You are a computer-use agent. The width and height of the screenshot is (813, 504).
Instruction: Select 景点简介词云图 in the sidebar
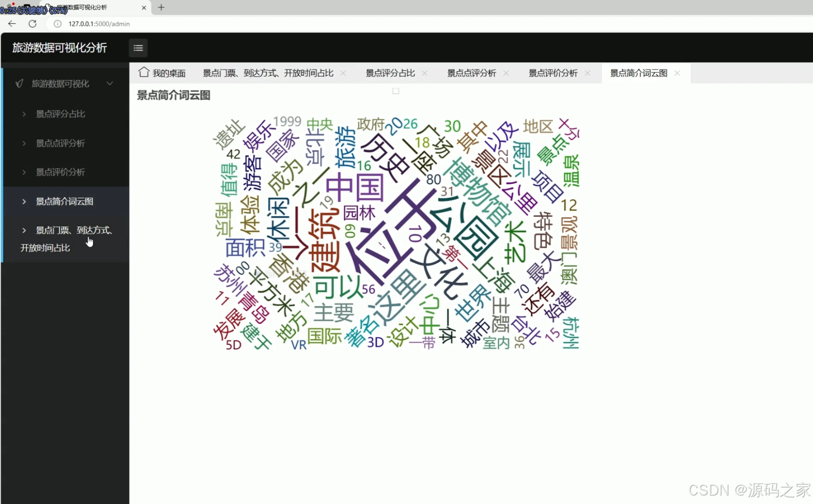click(63, 201)
